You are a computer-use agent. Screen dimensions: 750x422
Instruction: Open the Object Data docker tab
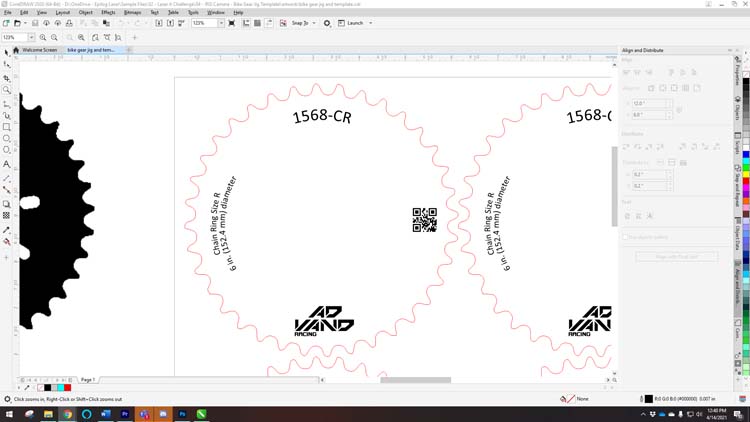coord(738,234)
